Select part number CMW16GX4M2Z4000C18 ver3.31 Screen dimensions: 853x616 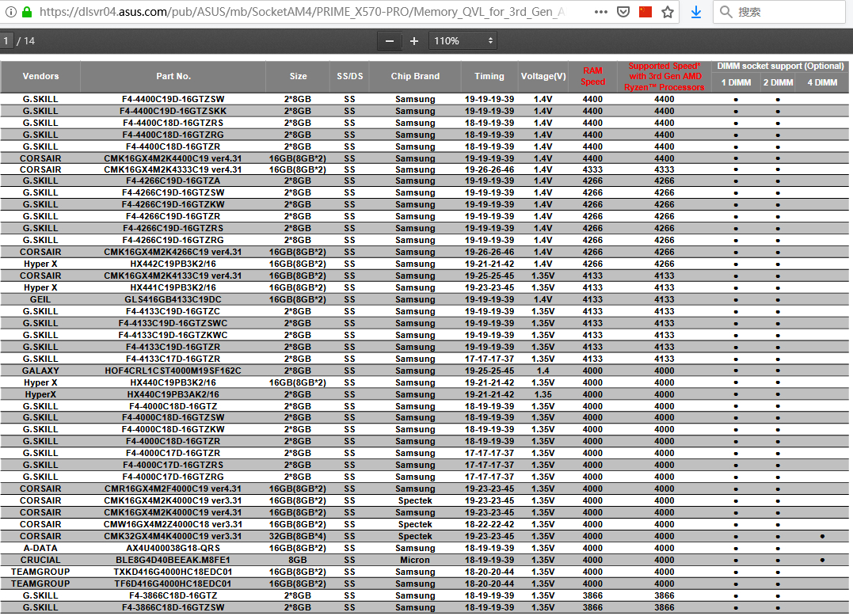(173, 525)
